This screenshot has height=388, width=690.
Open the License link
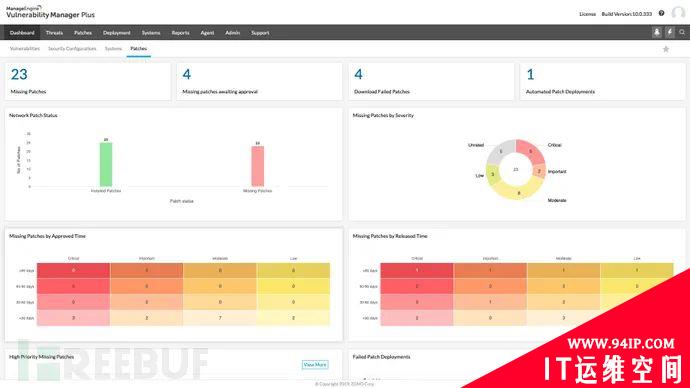point(587,14)
